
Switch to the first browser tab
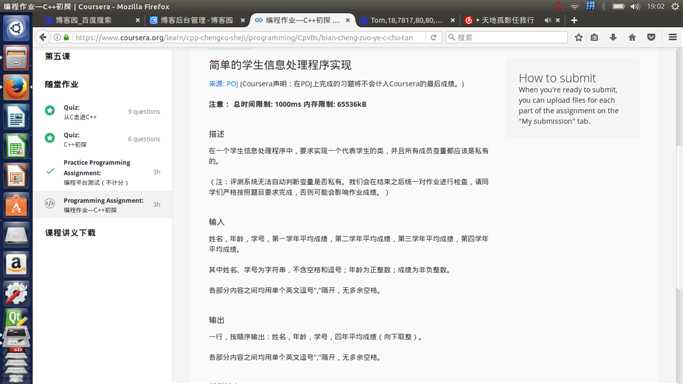coord(91,20)
